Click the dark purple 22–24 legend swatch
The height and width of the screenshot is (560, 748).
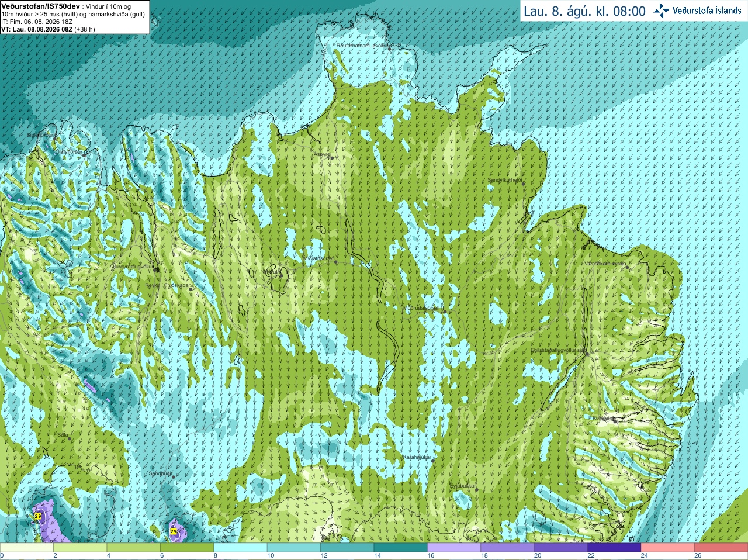point(614,548)
